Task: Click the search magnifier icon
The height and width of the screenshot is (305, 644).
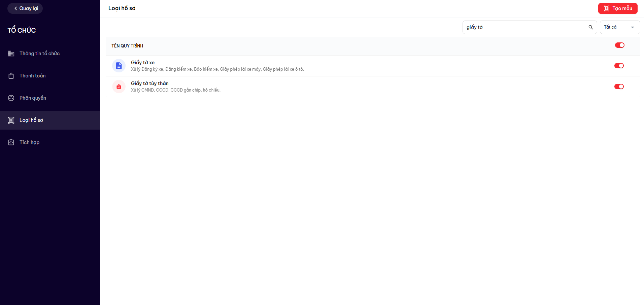Action: click(x=590, y=27)
